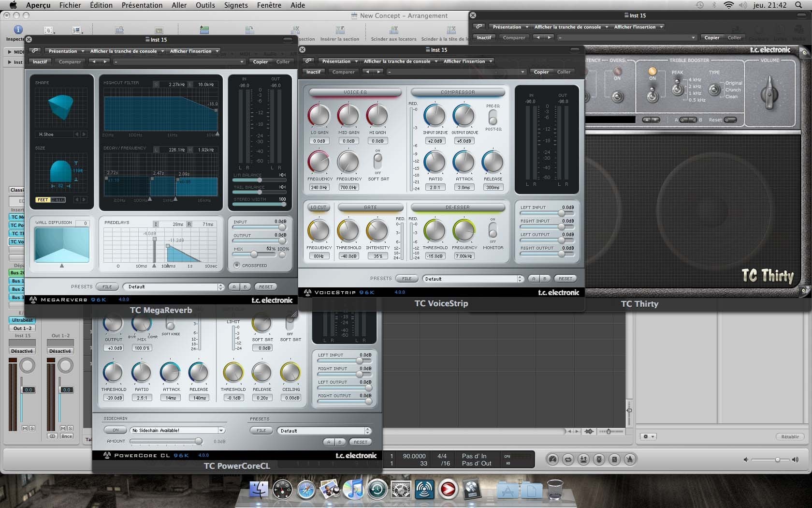This screenshot has height=508, width=812.
Task: Open the Signets menu
Action: point(236,5)
